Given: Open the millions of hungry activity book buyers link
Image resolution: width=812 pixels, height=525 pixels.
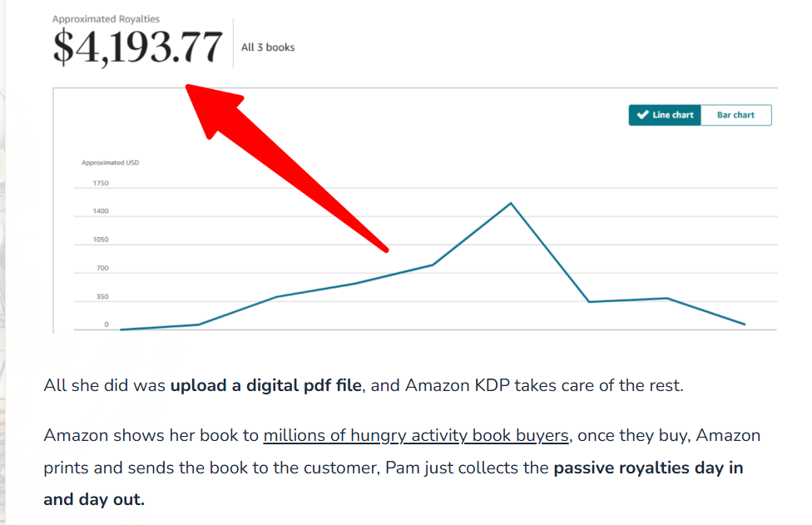Looking at the screenshot, I should pos(416,435).
